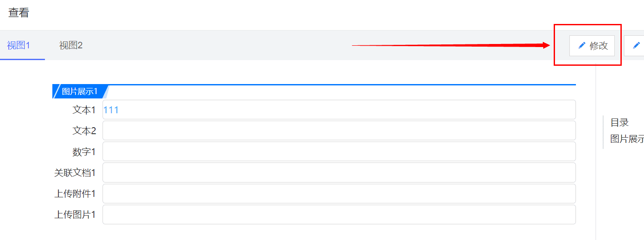The image size is (644, 240).
Task: Focus the 数字1 field
Action: [339, 152]
